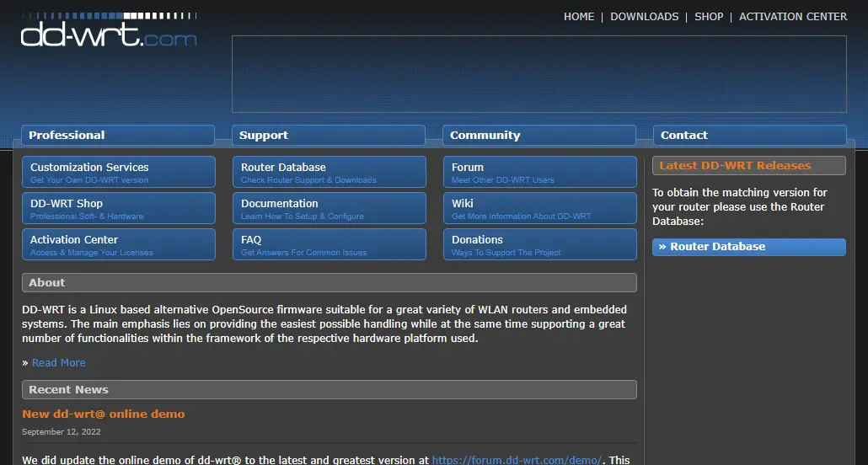Select the Community section header

click(x=539, y=135)
